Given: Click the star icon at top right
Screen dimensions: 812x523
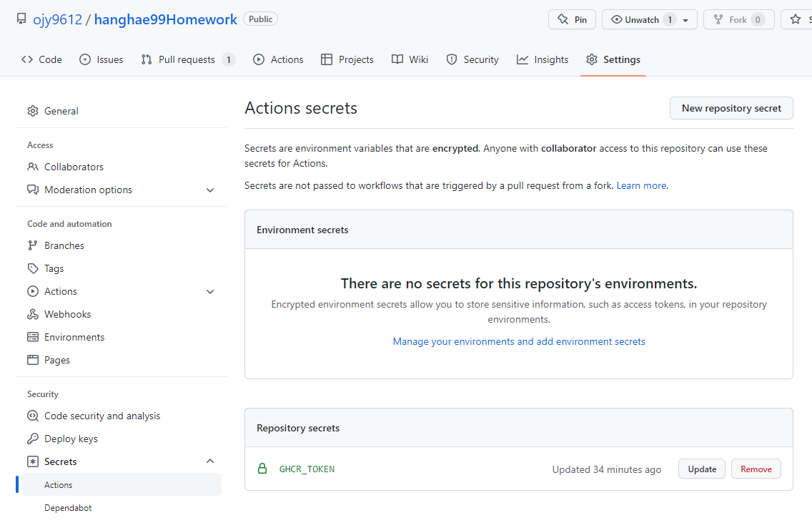Looking at the screenshot, I should click(x=796, y=20).
